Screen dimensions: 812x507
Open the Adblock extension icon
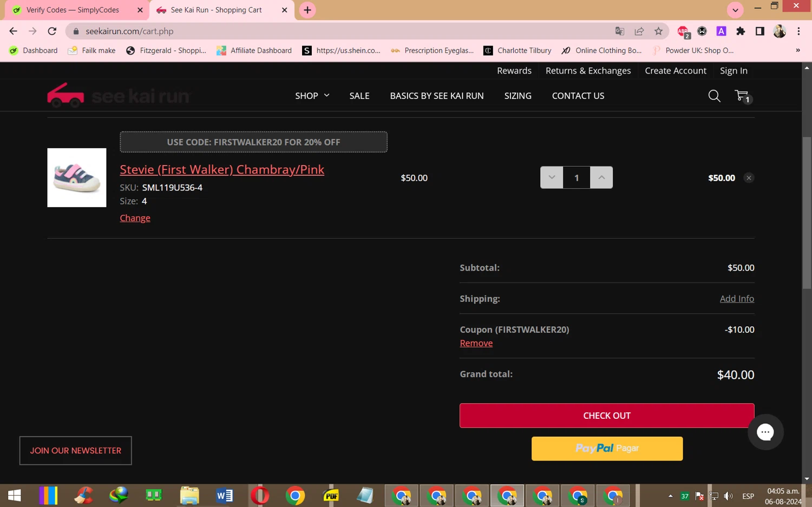click(x=683, y=32)
